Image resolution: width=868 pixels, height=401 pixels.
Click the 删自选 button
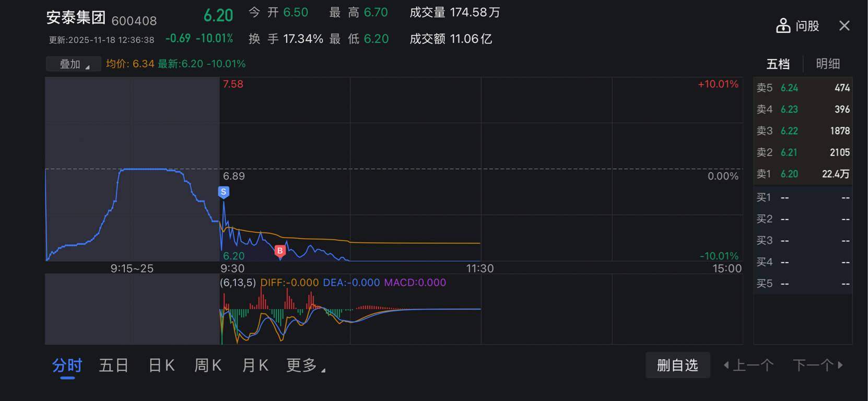coord(677,365)
